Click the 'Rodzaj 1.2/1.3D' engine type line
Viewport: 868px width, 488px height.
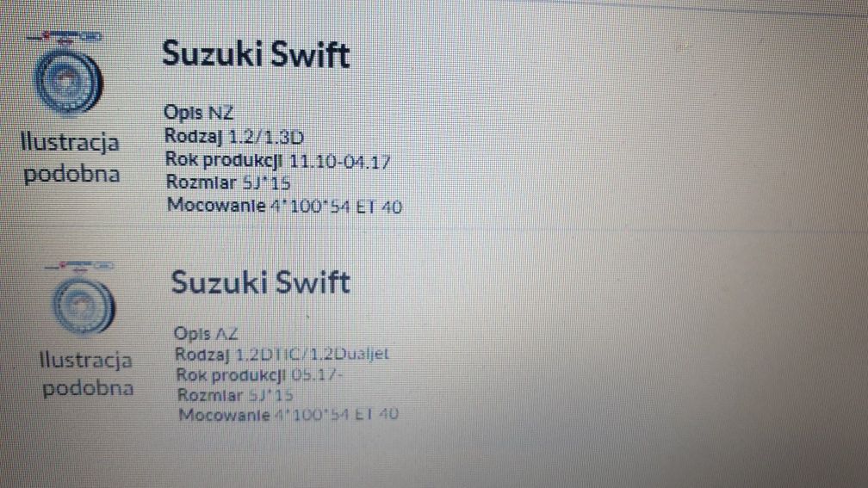point(233,136)
